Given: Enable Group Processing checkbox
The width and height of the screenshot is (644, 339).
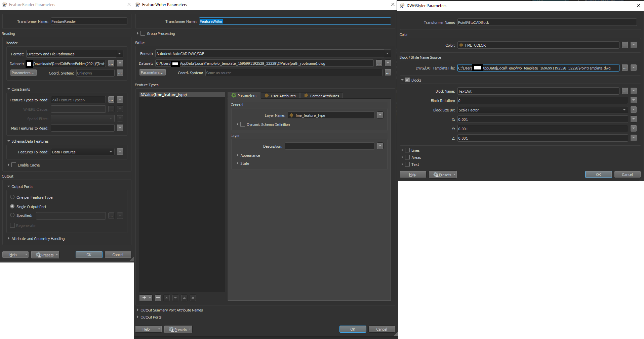Looking at the screenshot, I should 143,33.
